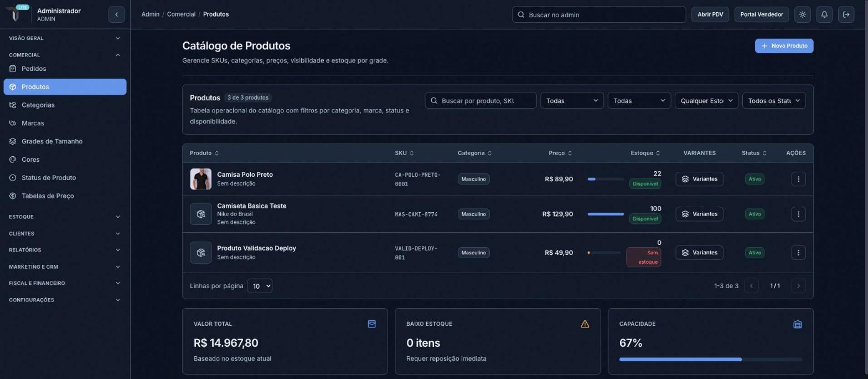The height and width of the screenshot is (379, 868).
Task: Go to the previous page of products
Action: (x=751, y=286)
